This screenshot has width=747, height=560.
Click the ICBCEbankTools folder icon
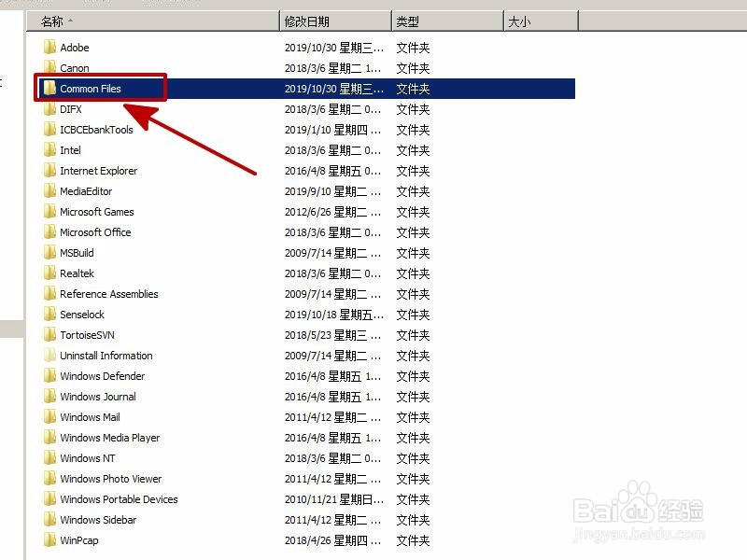(x=51, y=130)
